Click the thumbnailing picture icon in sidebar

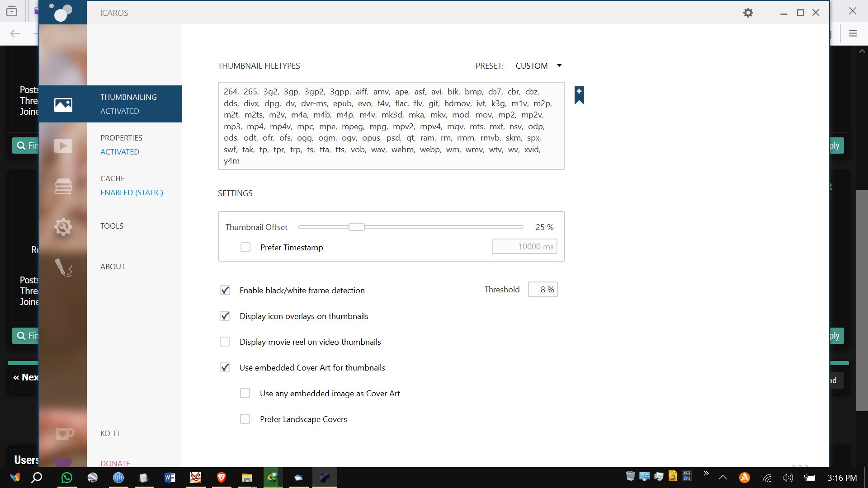point(63,105)
